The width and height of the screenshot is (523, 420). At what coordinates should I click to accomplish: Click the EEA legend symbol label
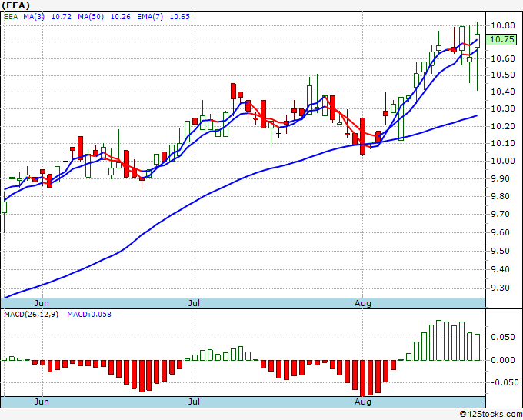(x=11, y=17)
